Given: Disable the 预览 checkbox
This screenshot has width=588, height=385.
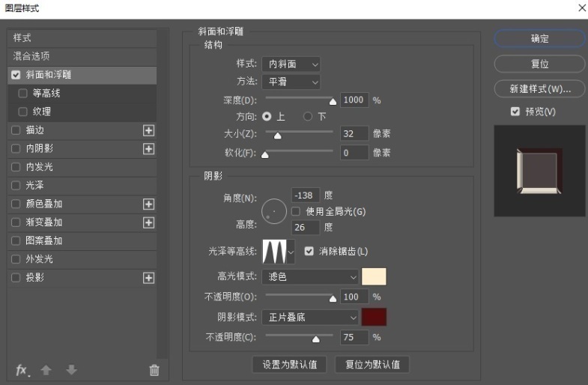Looking at the screenshot, I should [x=515, y=112].
